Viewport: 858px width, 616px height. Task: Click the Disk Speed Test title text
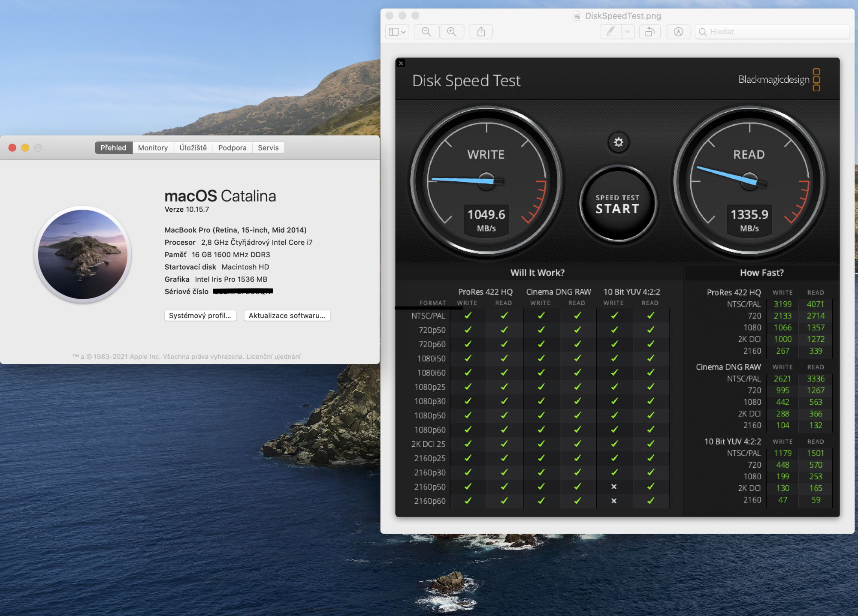pyautogui.click(x=466, y=81)
